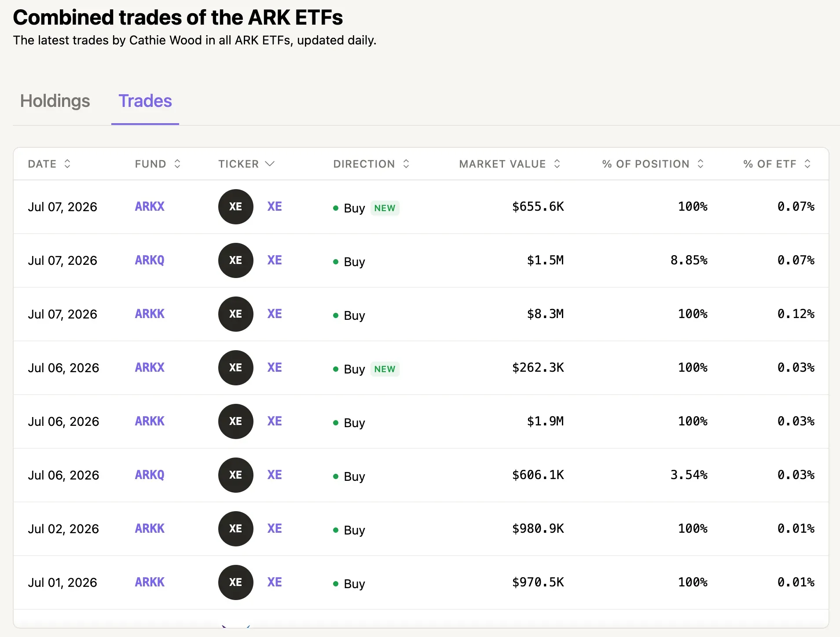Screen dimensions: 840x637
Task: Click the XE logo in the $262.3K trade row
Action: [235, 368]
